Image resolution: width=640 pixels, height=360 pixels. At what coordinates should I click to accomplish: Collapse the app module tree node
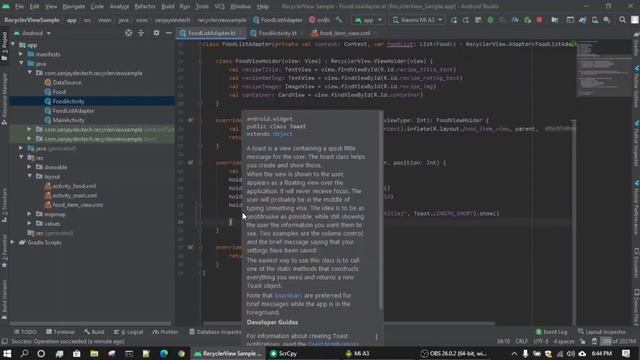pos(13,44)
